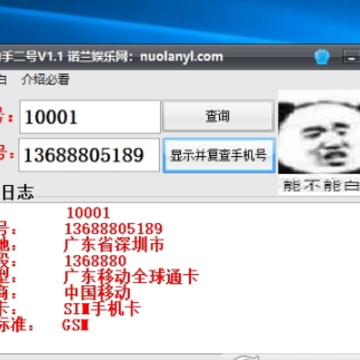Click the 日志 section label

point(18,193)
